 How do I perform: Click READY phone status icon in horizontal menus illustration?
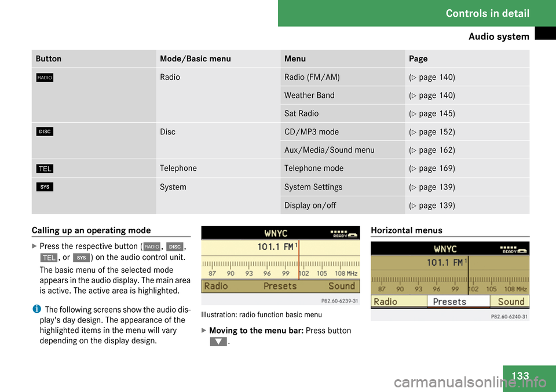(514, 249)
